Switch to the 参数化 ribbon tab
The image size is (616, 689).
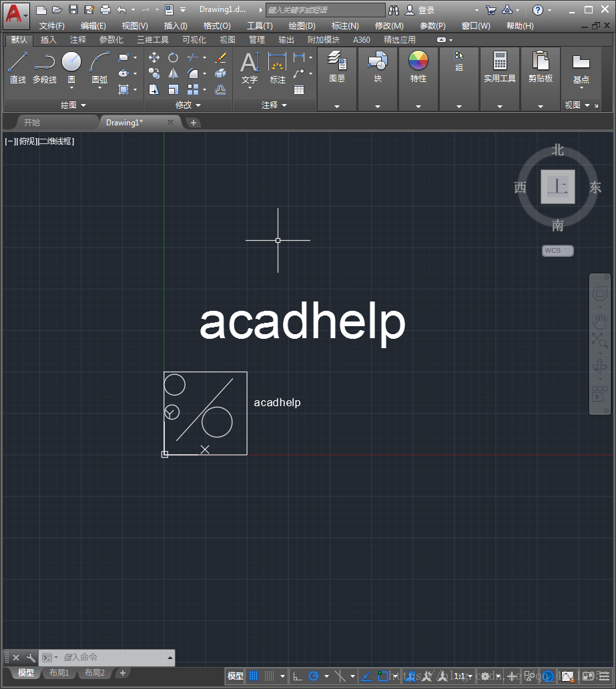pyautogui.click(x=111, y=40)
